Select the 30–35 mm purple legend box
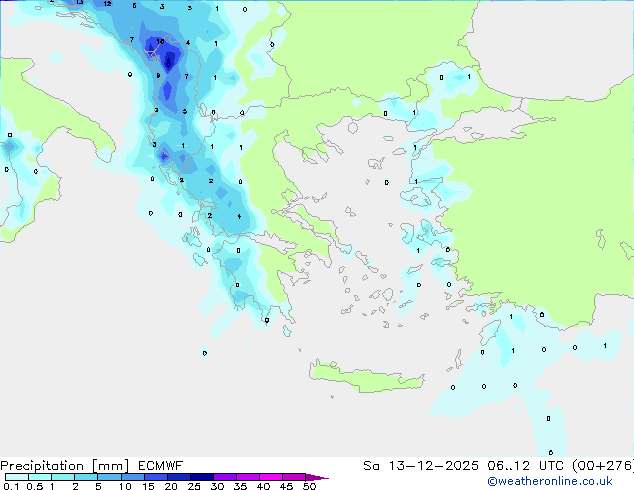The image size is (634, 490). click(x=224, y=477)
